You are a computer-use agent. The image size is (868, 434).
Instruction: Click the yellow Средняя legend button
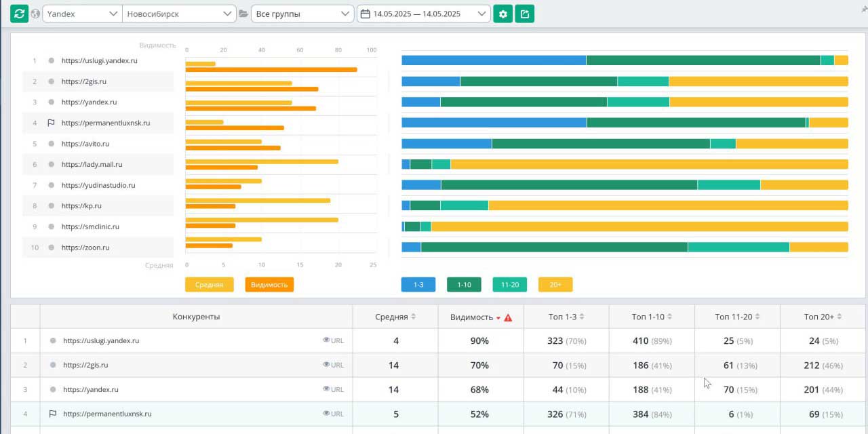coord(209,285)
